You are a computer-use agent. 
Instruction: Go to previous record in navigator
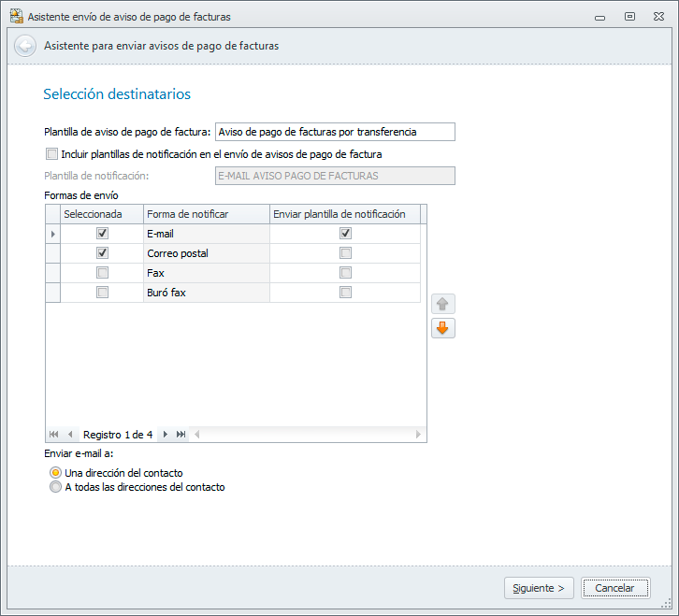click(x=70, y=435)
